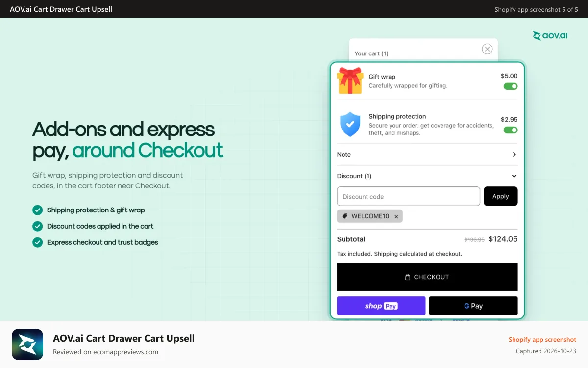Click the tag icon on WELCOME10 chip

point(345,216)
